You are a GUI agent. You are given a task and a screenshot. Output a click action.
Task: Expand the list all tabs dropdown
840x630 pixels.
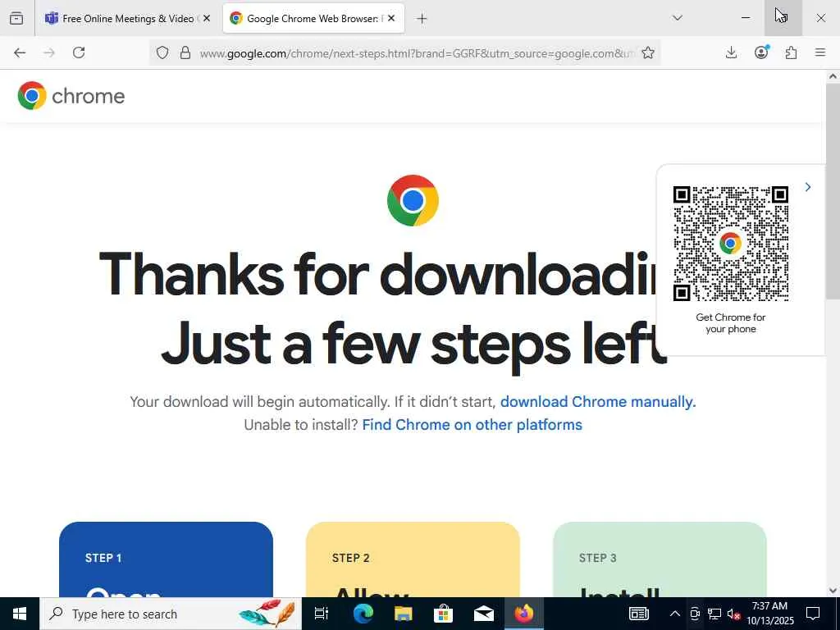(x=677, y=18)
